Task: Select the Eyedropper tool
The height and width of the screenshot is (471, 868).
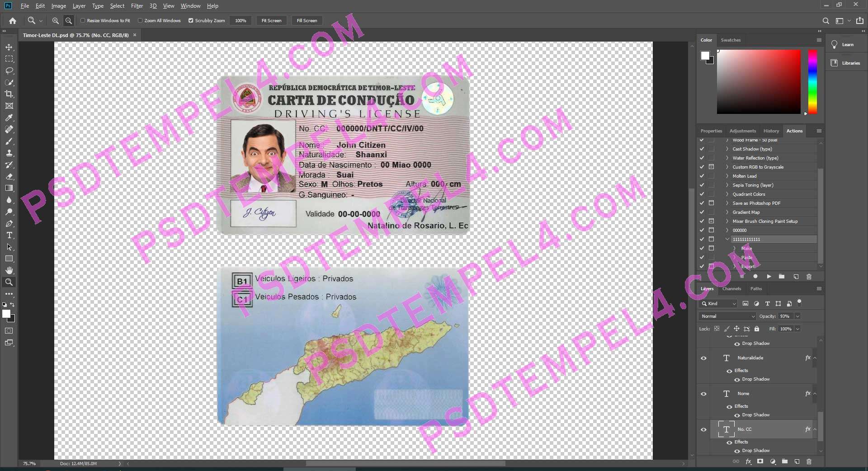Action: pyautogui.click(x=9, y=118)
